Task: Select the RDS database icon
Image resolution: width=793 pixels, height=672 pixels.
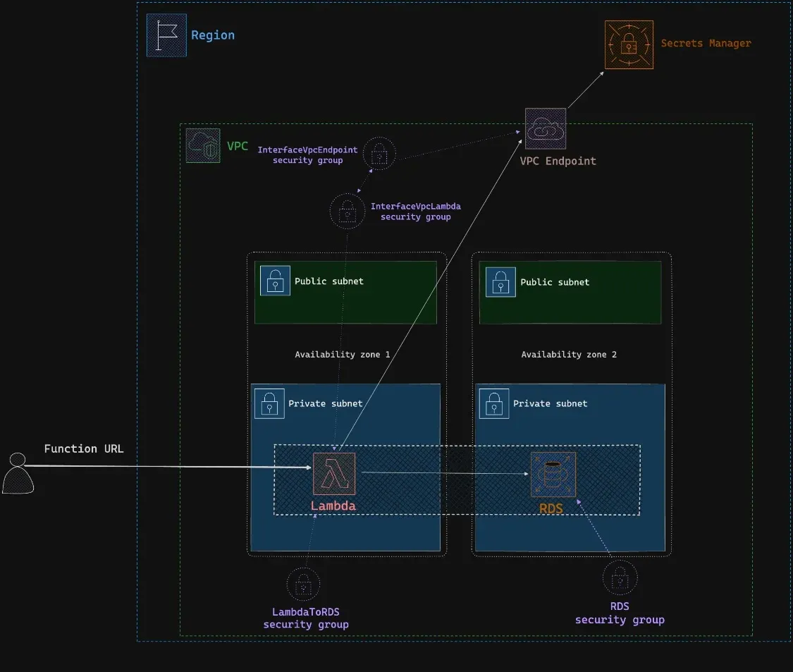Action: [553, 474]
